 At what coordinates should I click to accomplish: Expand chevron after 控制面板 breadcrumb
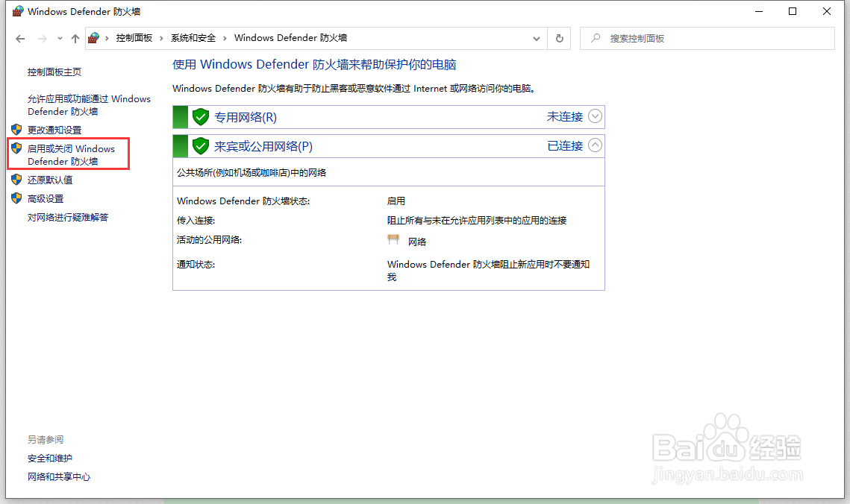click(x=161, y=38)
